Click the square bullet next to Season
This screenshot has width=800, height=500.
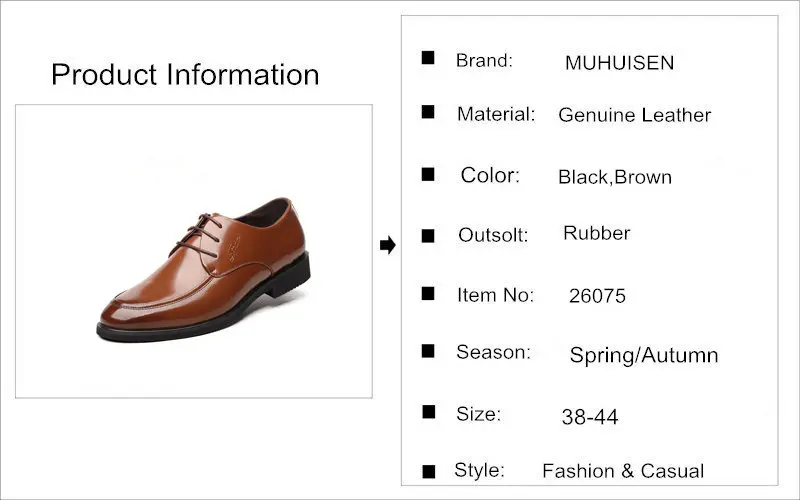428,351
